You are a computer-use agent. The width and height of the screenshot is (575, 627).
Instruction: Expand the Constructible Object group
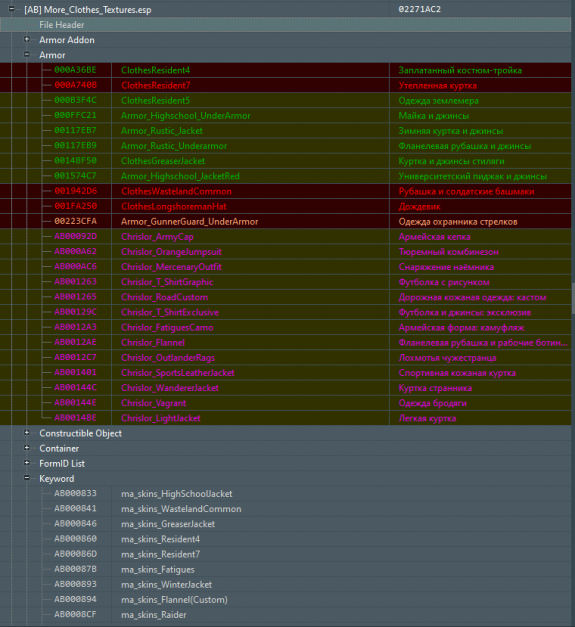(x=27, y=433)
